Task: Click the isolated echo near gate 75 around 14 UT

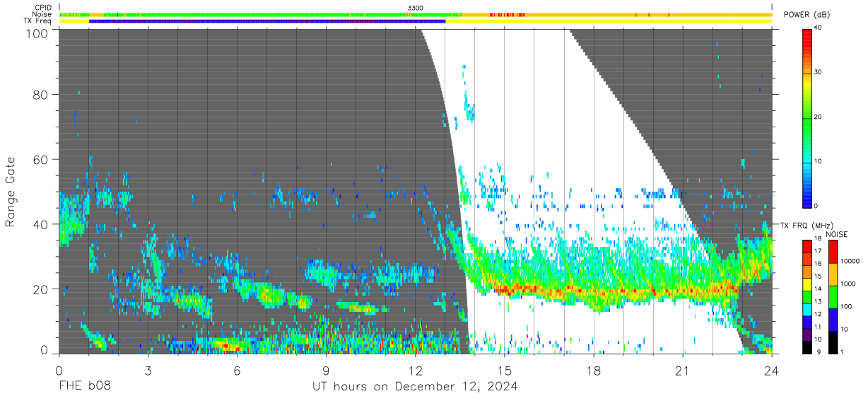Action: (x=469, y=112)
